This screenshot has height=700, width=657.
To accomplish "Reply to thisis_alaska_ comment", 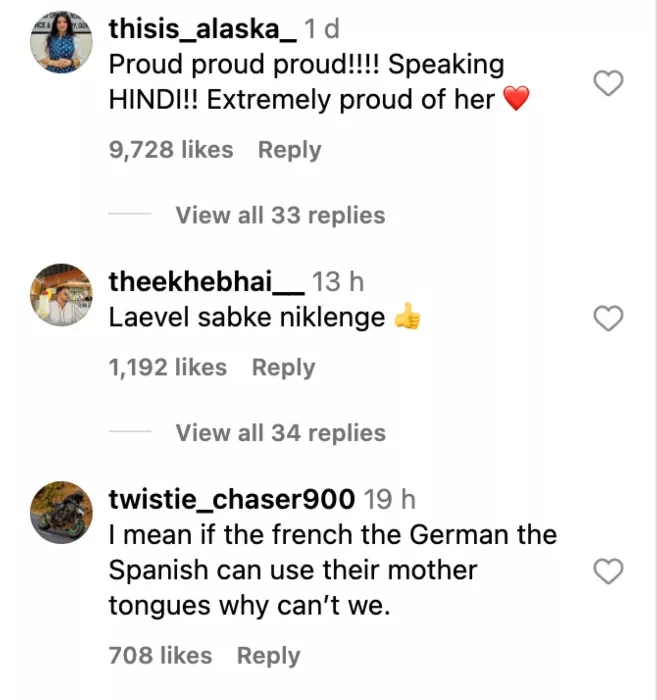I will tap(289, 150).
